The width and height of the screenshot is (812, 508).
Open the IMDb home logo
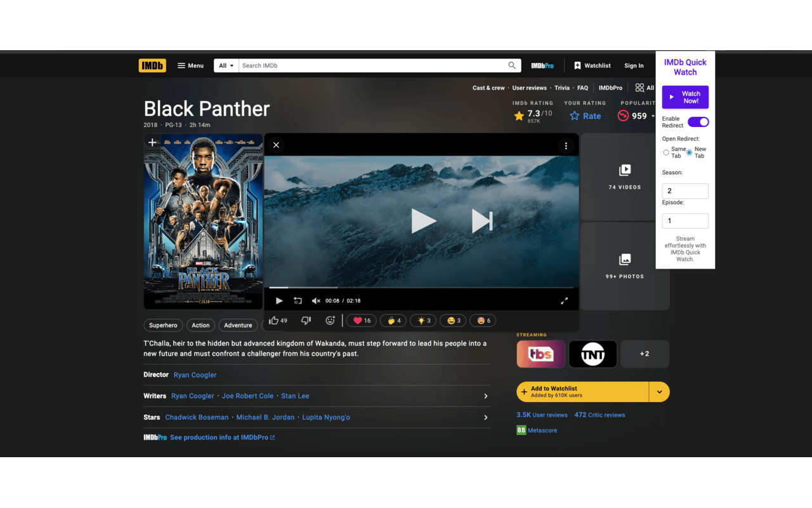point(152,65)
